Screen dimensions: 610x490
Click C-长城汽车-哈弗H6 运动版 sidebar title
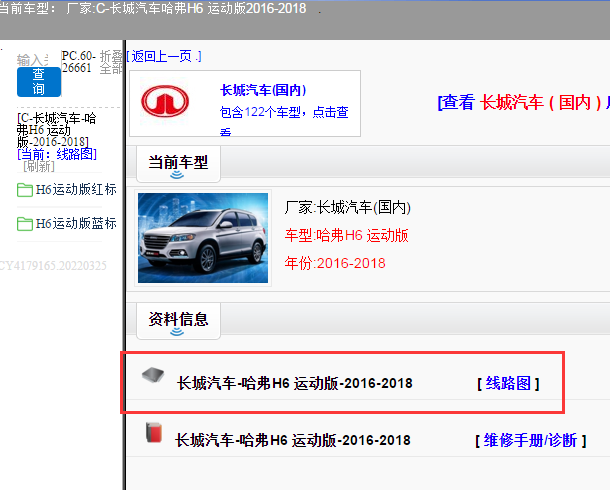coord(56,130)
